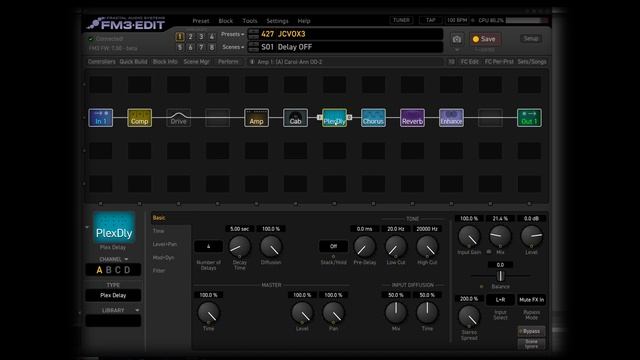Select scene 8 button
The width and height of the screenshot is (640, 360).
click(x=211, y=47)
